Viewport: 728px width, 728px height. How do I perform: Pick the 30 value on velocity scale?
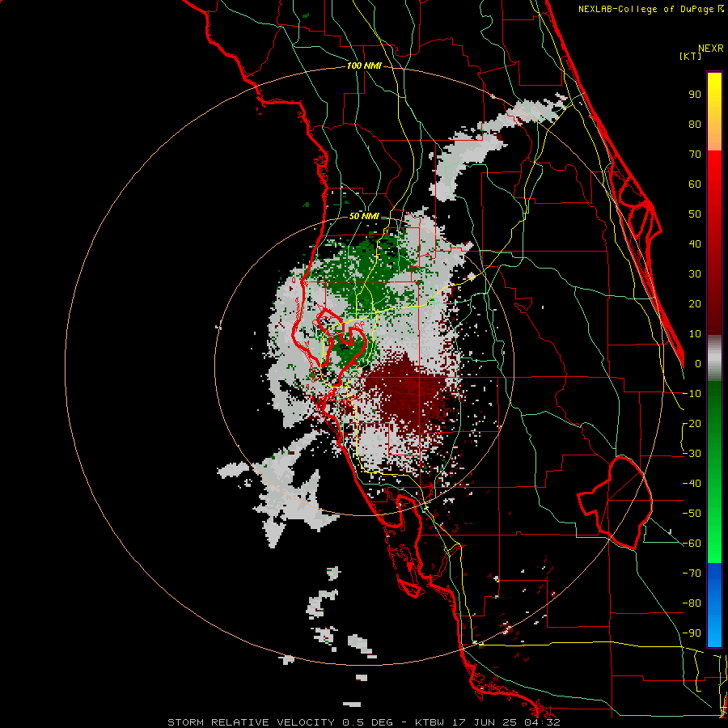pos(695,274)
